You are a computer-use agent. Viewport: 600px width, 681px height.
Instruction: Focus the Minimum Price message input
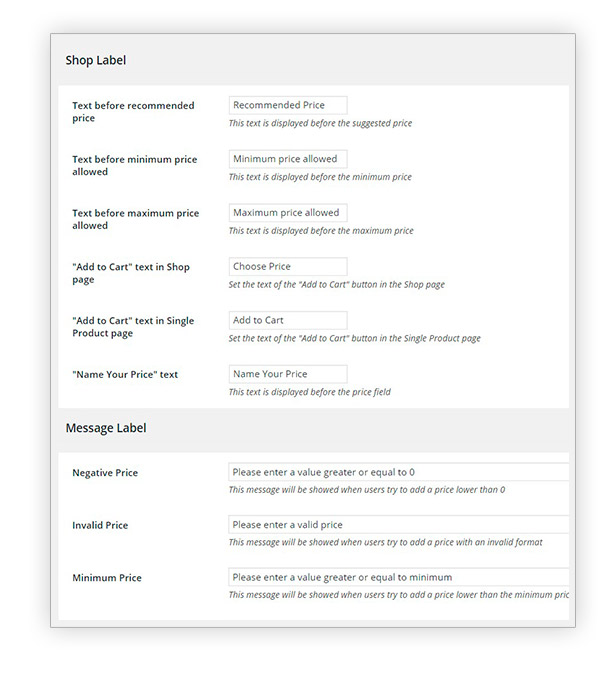[x=398, y=577]
